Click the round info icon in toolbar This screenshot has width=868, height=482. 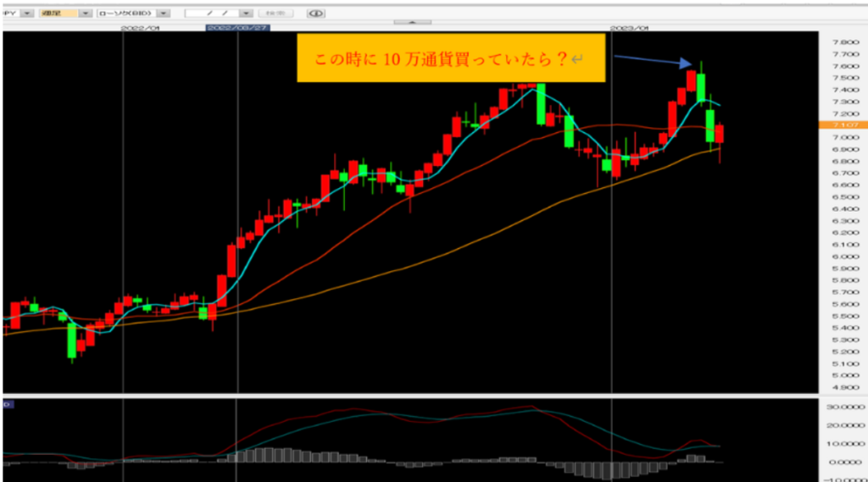click(x=314, y=14)
